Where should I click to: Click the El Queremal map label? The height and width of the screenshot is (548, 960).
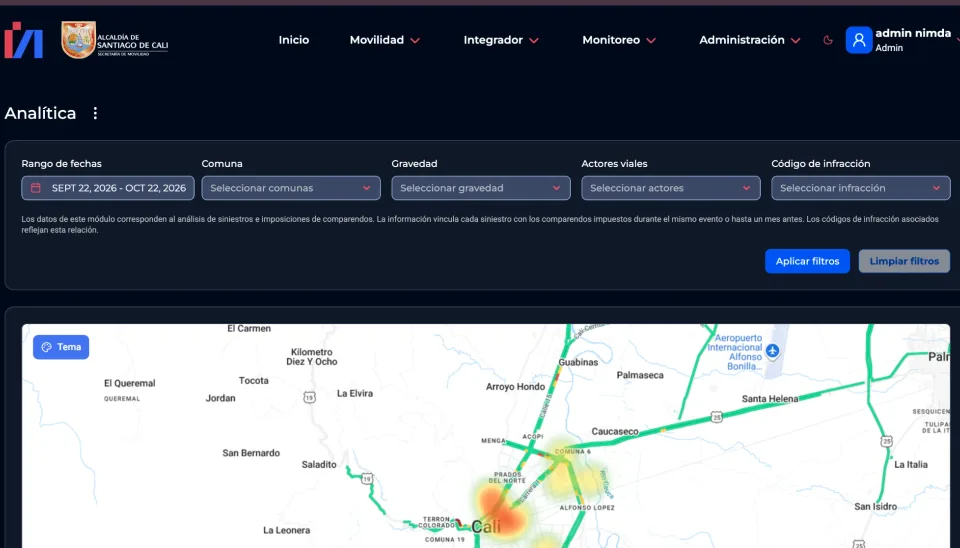click(129, 383)
